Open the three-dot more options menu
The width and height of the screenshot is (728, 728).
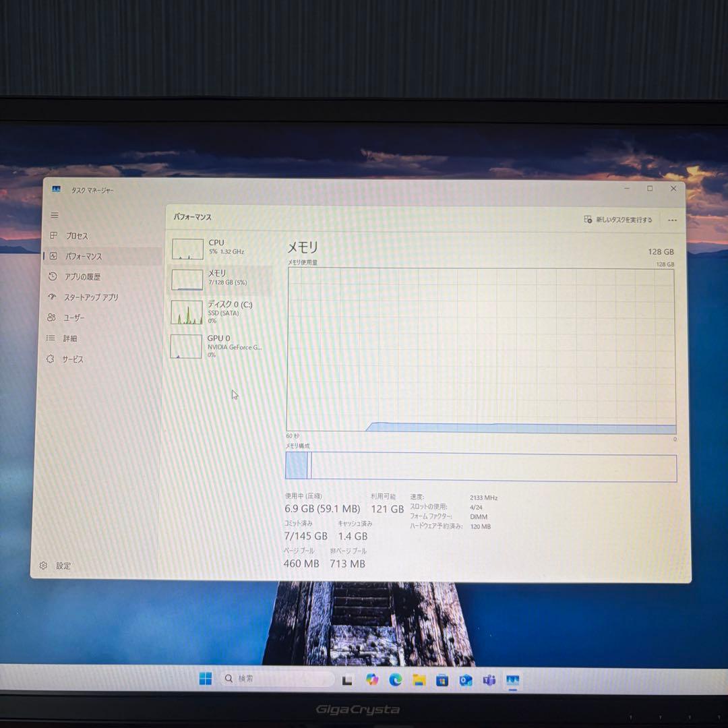(672, 220)
